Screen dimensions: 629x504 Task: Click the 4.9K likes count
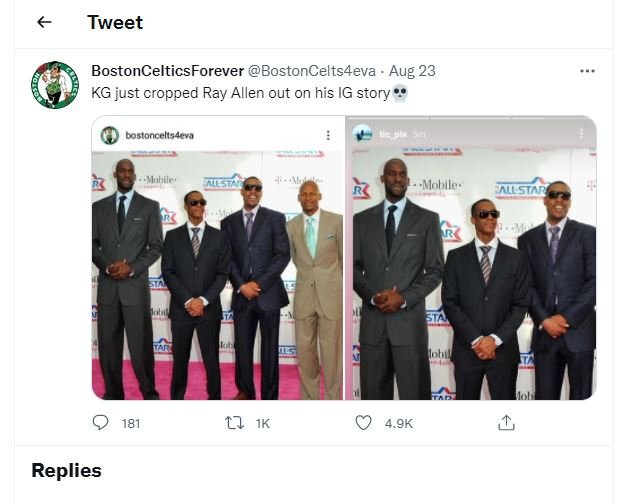click(398, 424)
